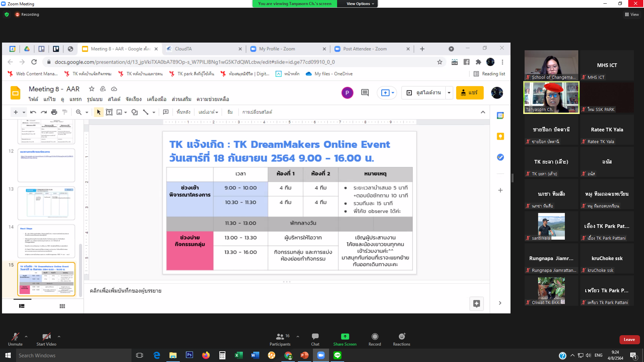Image resolution: width=644 pixels, height=362 pixels.
Task: Open Photoshop from taskbar
Action: (x=189, y=355)
